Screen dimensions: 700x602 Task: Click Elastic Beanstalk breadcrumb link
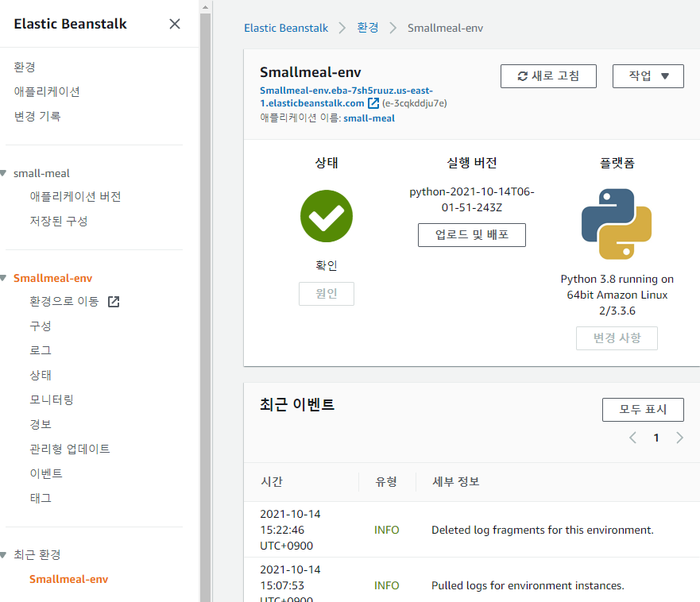[x=286, y=28]
